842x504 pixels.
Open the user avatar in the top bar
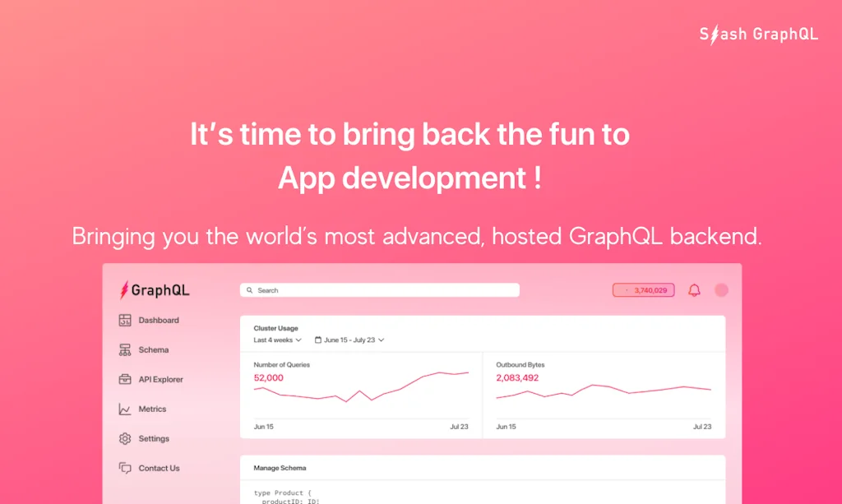tap(721, 290)
